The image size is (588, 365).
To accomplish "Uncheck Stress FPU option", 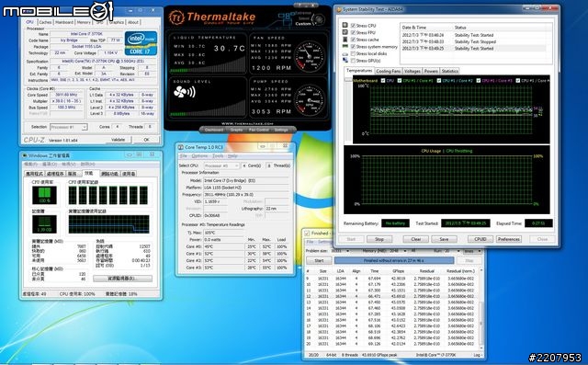I will 353,32.
